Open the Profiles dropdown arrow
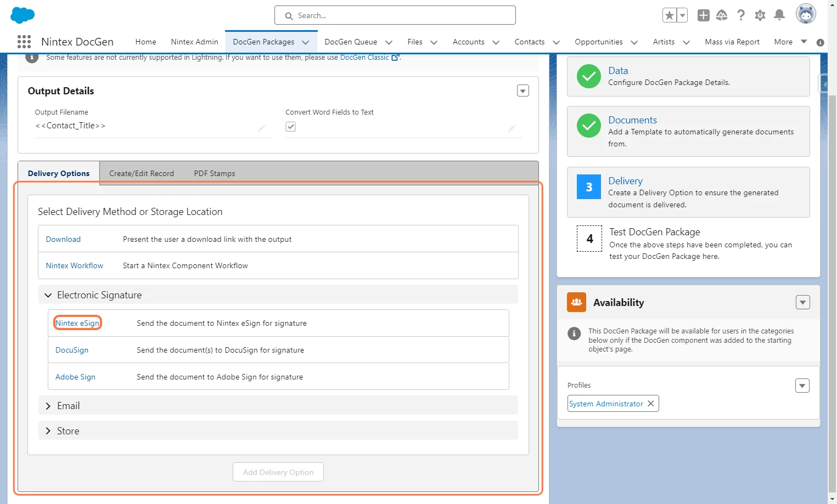Image resolution: width=837 pixels, height=504 pixels. 802,386
